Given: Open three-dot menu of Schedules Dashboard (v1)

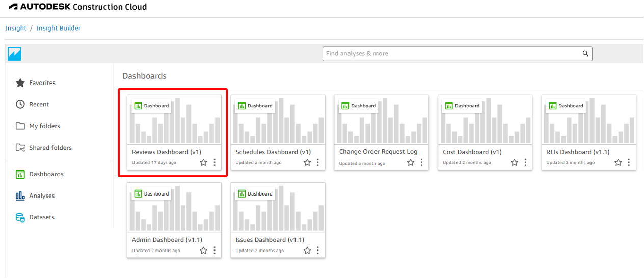Looking at the screenshot, I should pyautogui.click(x=318, y=162).
